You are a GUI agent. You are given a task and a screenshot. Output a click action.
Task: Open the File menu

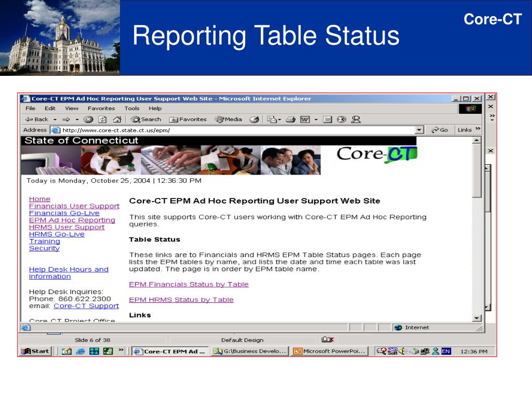coord(31,109)
